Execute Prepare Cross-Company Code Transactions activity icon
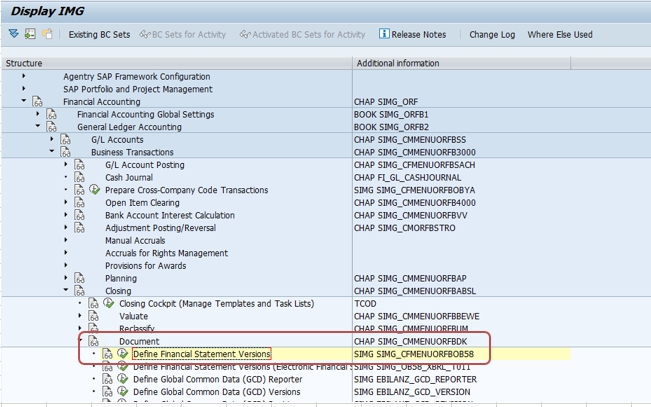The width and height of the screenshot is (651, 407). coord(95,189)
